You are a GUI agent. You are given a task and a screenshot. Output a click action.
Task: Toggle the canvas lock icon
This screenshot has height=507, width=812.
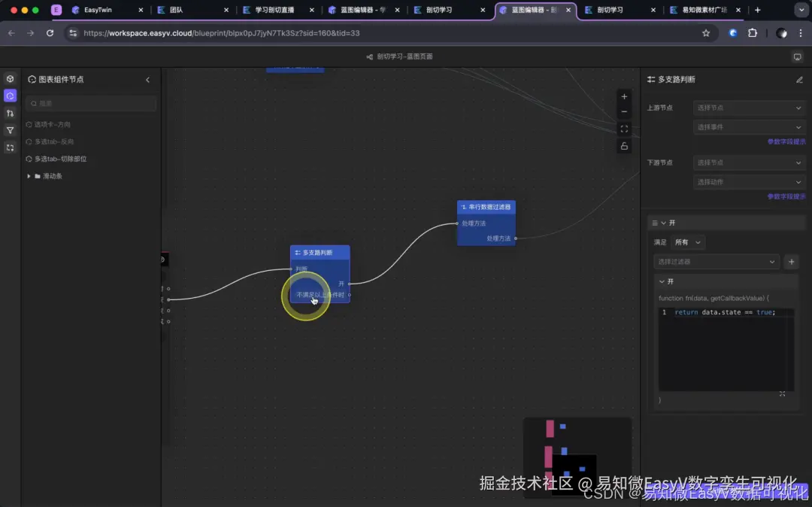click(x=624, y=145)
